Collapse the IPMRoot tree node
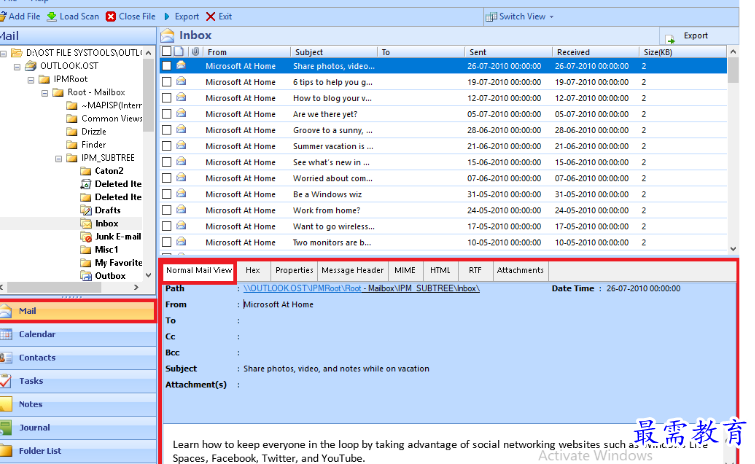 pyautogui.click(x=31, y=79)
